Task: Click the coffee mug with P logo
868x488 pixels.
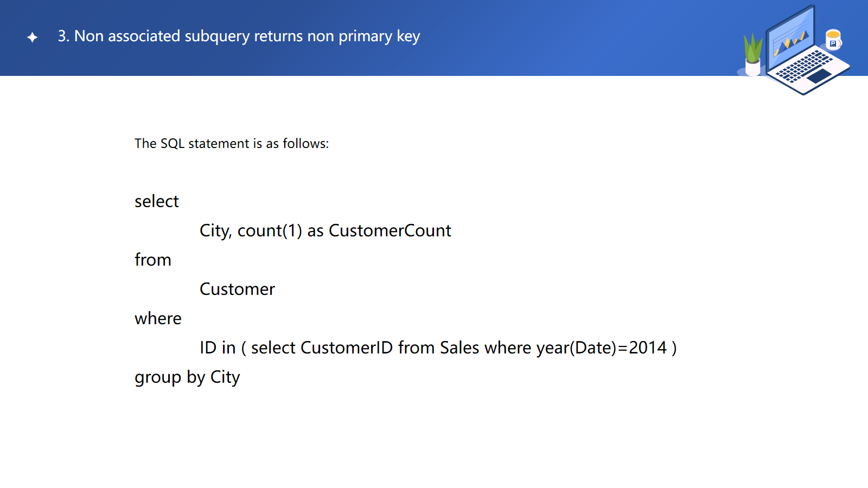Action: pyautogui.click(x=833, y=40)
